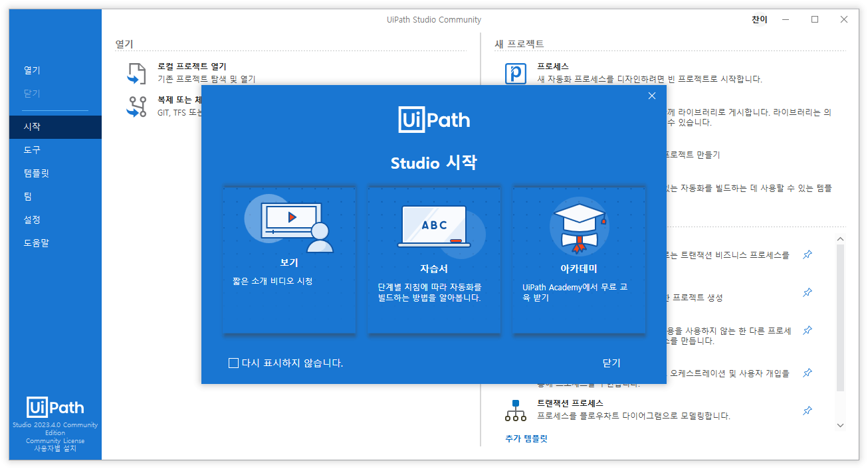Click the template list scroll down arrow
Screen dimensions: 868x469
pyautogui.click(x=840, y=425)
